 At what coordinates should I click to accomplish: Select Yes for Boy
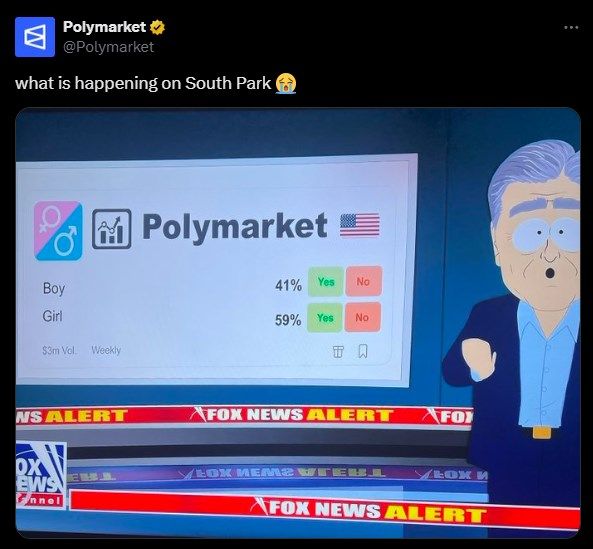click(x=326, y=282)
